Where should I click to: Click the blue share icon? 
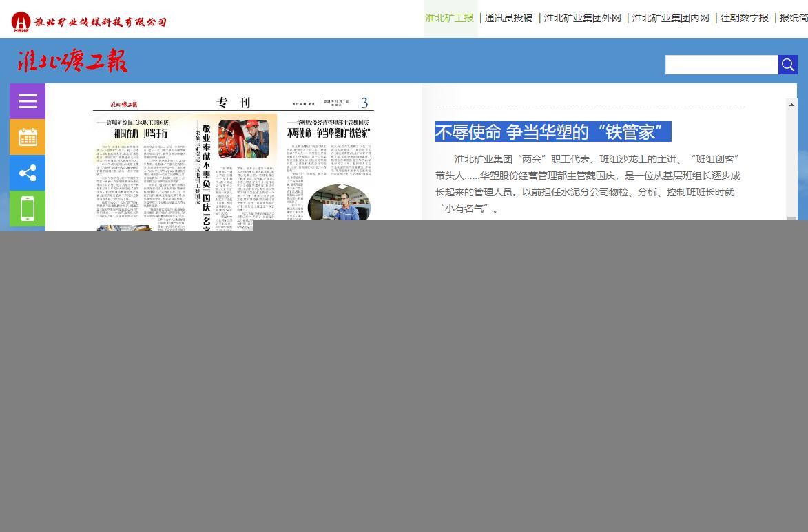[x=28, y=173]
